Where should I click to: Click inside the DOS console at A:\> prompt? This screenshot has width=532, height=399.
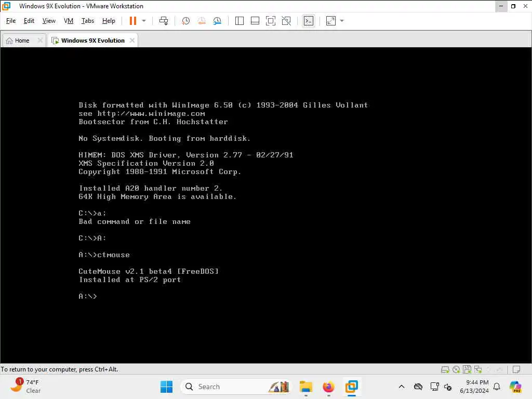88,296
